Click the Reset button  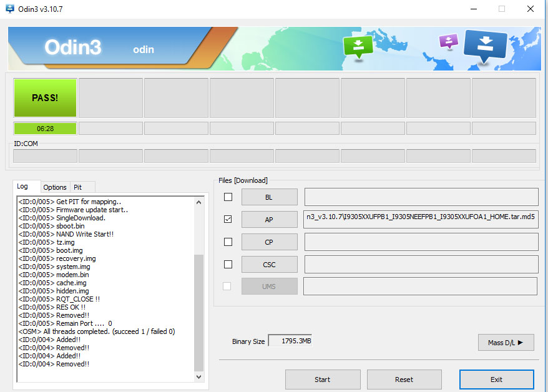[404, 380]
